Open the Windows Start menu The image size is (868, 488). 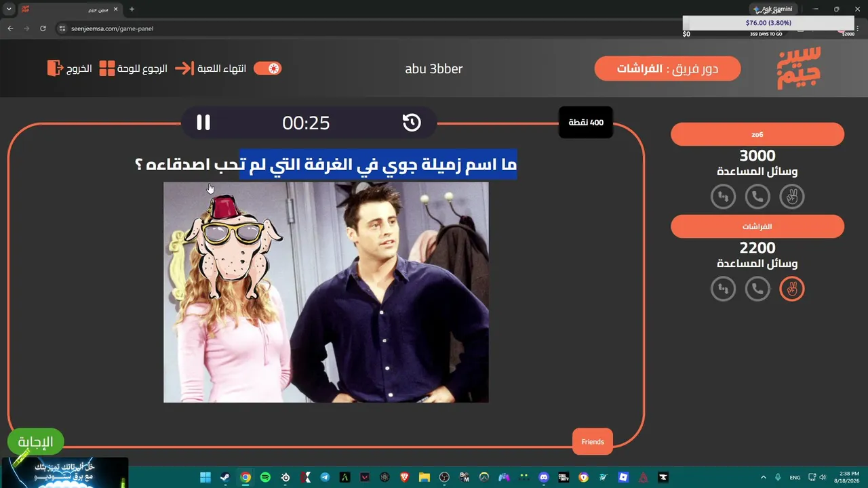pyautogui.click(x=205, y=477)
